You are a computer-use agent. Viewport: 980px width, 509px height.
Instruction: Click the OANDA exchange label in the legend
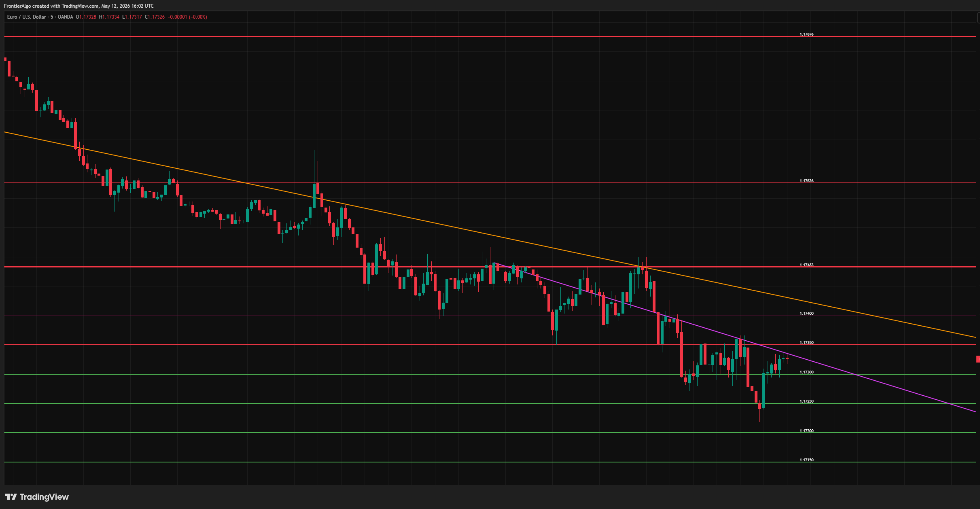(65, 17)
